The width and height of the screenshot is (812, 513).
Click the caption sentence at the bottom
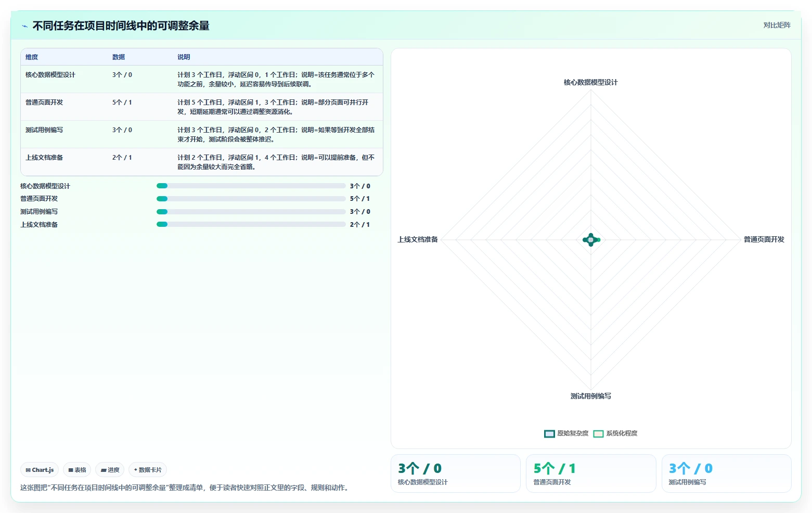point(186,488)
